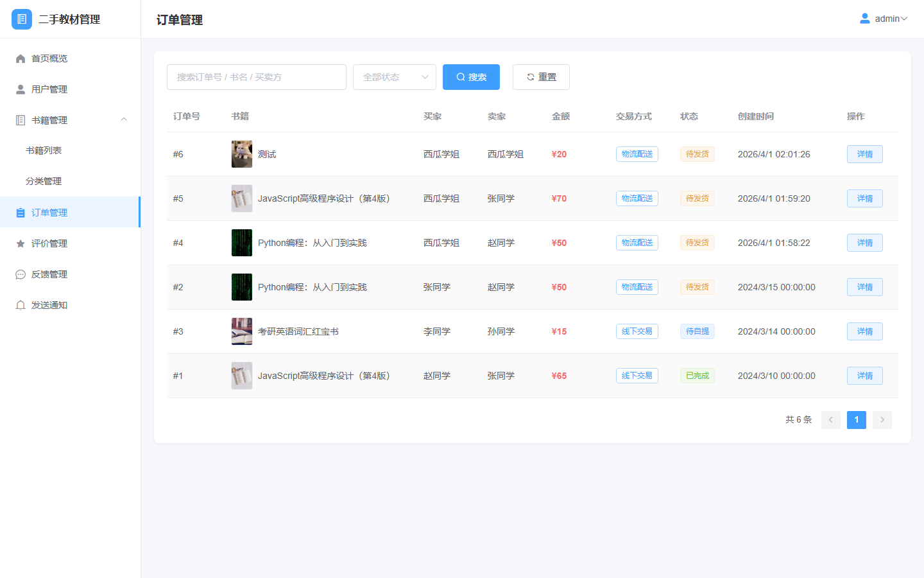
Task: Click the 重置 reset button
Action: coord(541,77)
